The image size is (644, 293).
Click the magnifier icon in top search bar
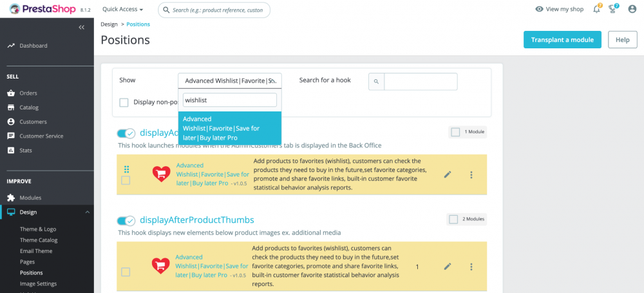tap(166, 10)
